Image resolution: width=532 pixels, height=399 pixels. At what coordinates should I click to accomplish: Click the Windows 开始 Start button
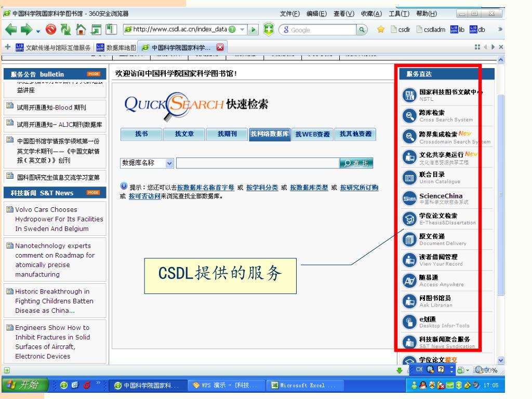click(24, 385)
